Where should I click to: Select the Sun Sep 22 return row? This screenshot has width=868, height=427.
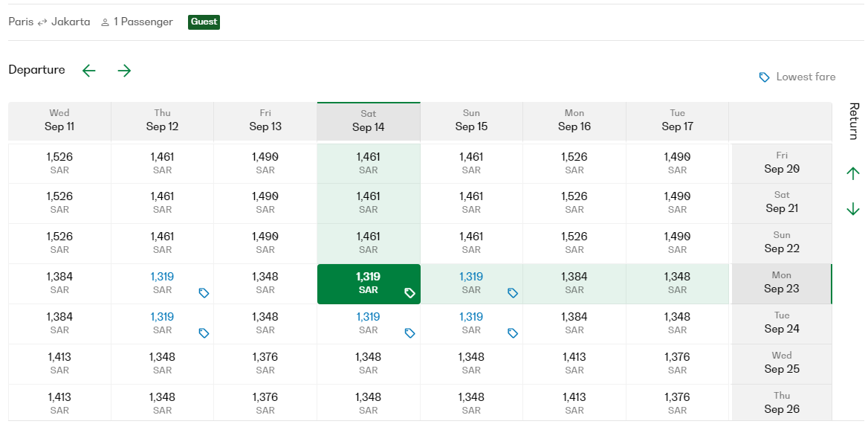[x=782, y=243]
